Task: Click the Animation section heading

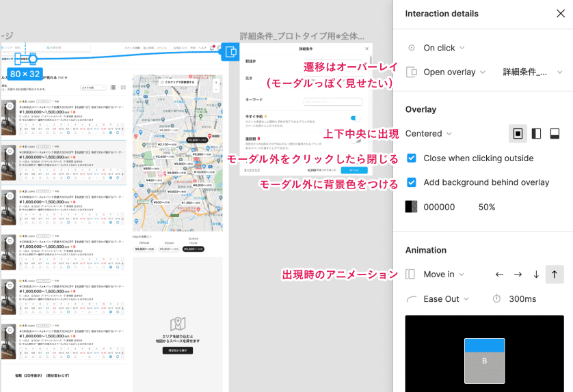Action: (426, 250)
